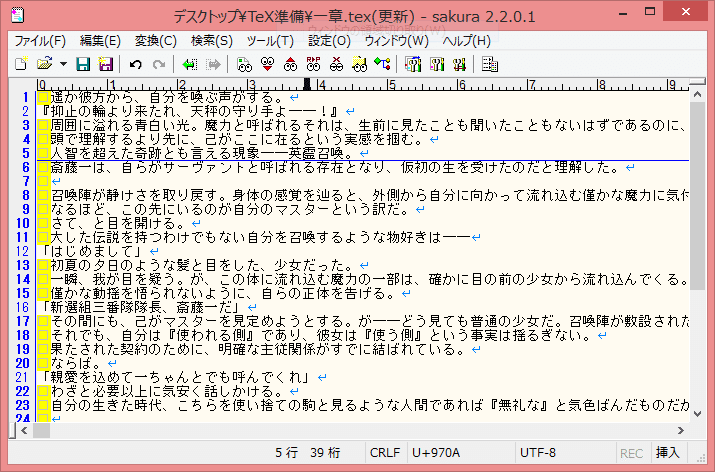Find previous match with up-arrow icon
The height and width of the screenshot is (472, 715).
[290, 64]
